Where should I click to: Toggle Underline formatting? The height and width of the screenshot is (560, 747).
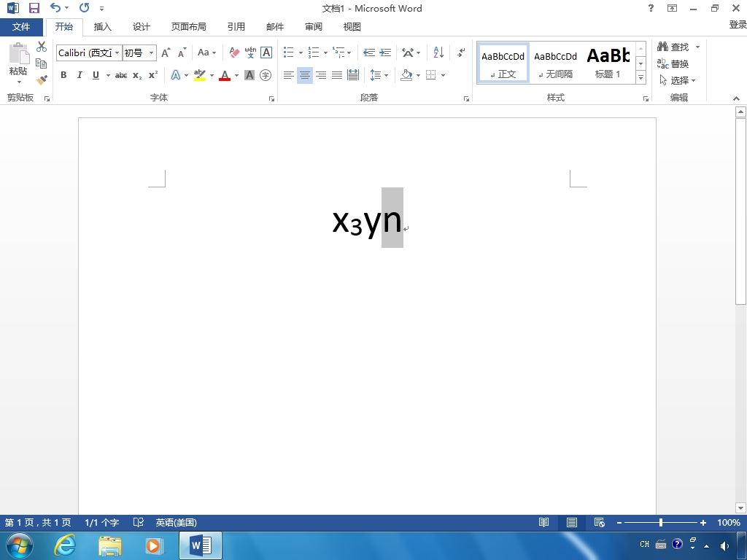(96, 75)
